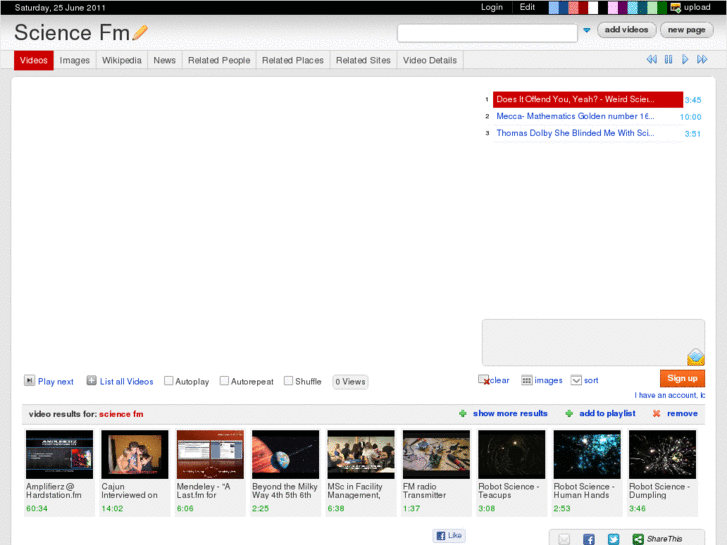Click the add to playlist link
Image resolution: width=727 pixels, height=545 pixels.
(607, 413)
